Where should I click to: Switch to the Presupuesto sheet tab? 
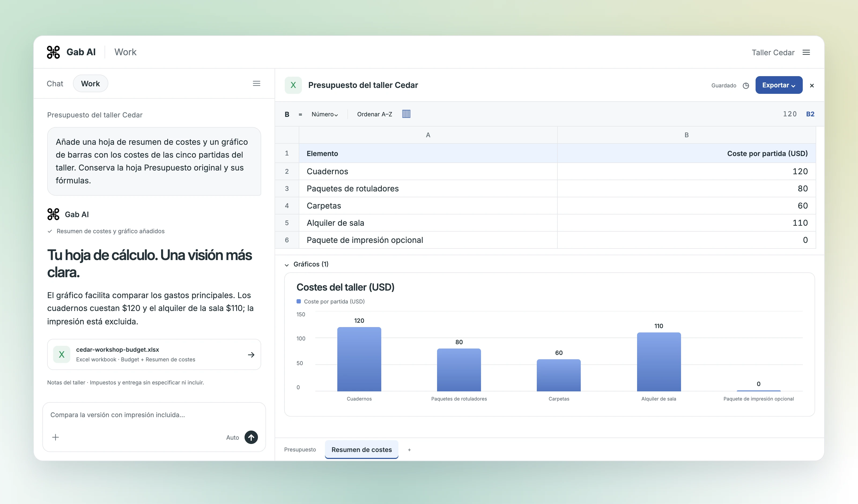click(x=300, y=450)
